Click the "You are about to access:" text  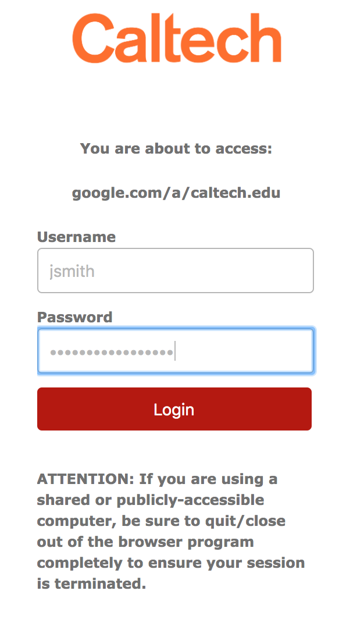click(x=176, y=148)
